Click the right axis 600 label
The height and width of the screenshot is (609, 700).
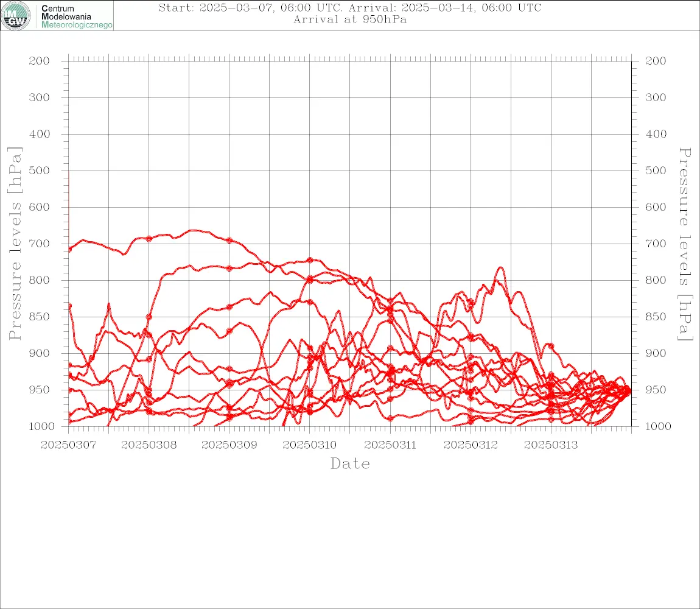[x=656, y=207]
